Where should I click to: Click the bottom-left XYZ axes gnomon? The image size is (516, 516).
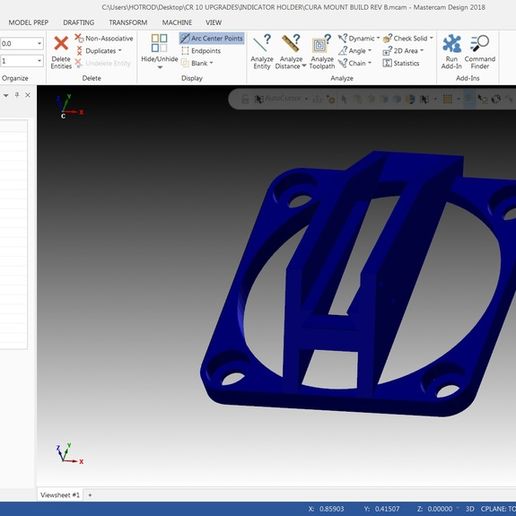tap(69, 454)
